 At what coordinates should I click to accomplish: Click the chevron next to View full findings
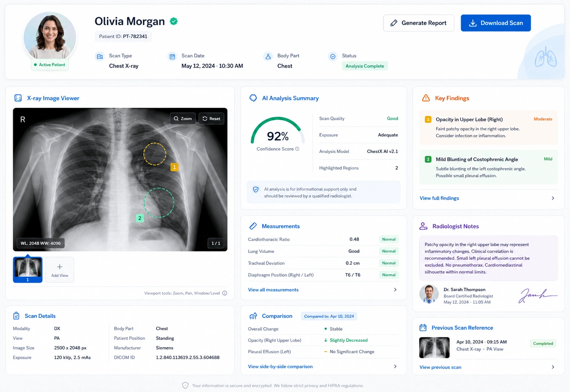[x=553, y=198]
